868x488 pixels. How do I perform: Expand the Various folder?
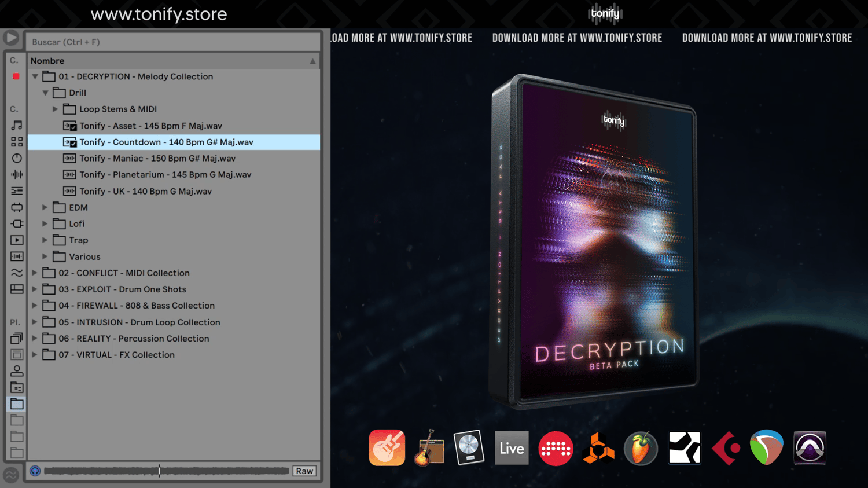click(45, 256)
